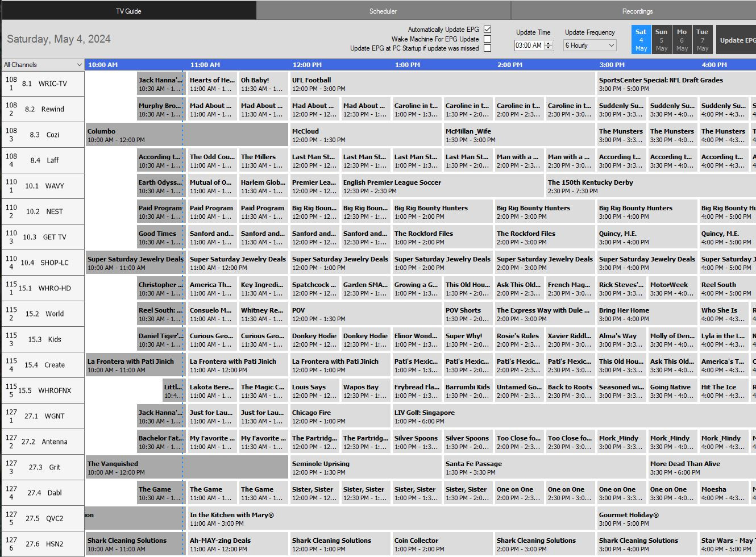This screenshot has height=557, width=756.
Task: Select Xavier Riddle program on Kids
Action: 570,340
